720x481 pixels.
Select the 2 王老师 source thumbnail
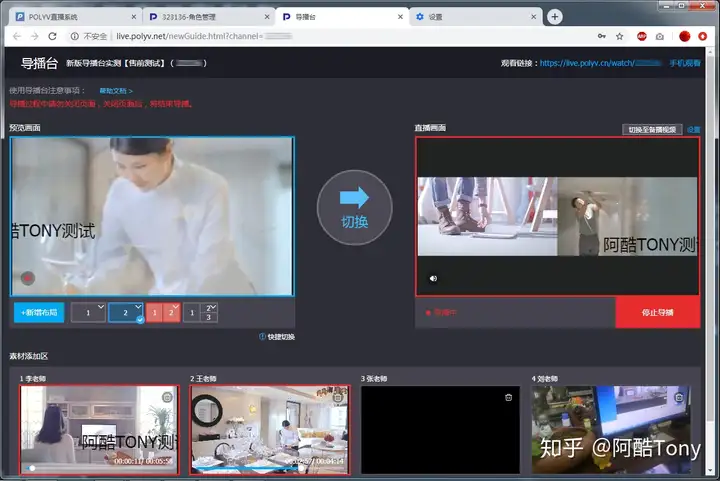270,430
